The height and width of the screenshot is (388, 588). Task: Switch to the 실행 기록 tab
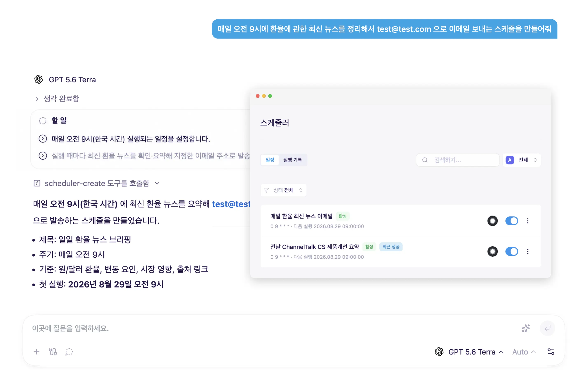click(x=292, y=160)
